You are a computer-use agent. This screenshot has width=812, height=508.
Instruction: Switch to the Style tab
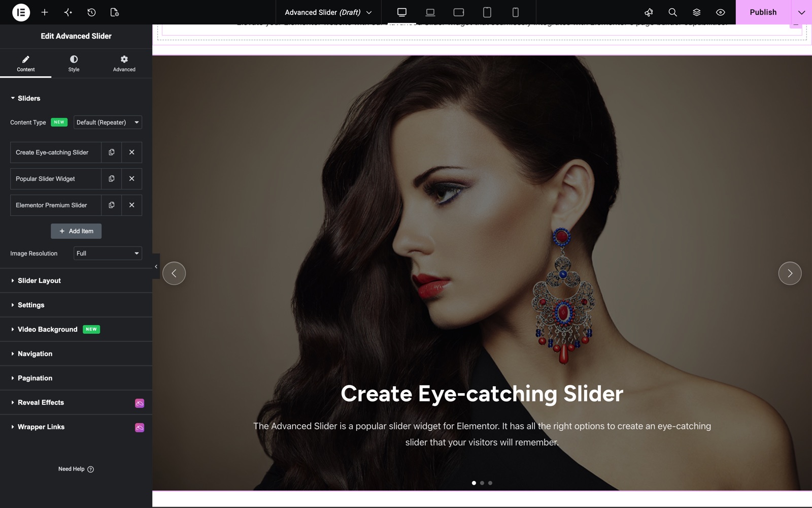pyautogui.click(x=74, y=63)
